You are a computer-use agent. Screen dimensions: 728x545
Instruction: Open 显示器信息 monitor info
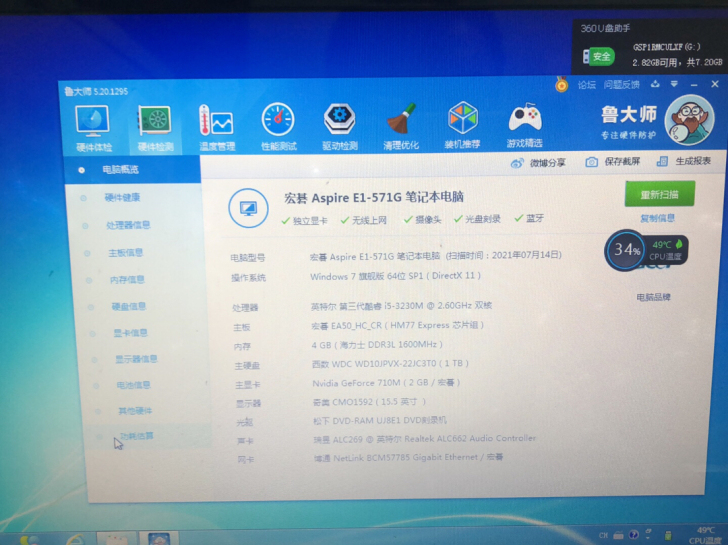[136, 359]
